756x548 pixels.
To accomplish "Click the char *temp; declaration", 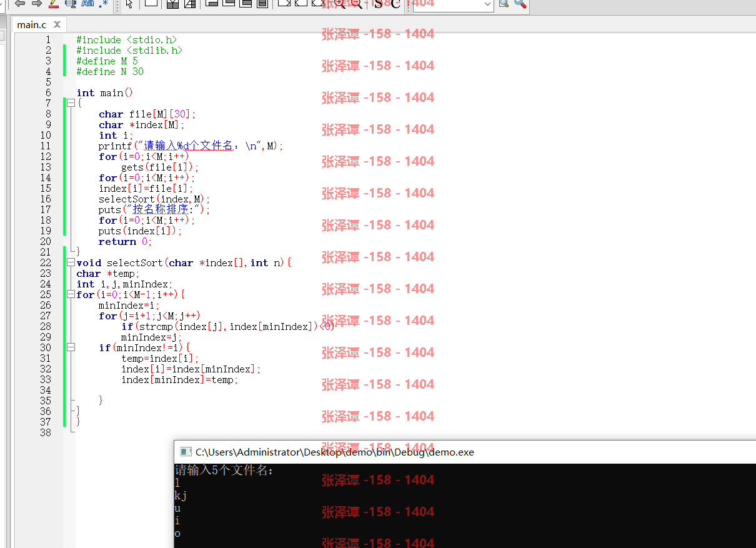I will click(x=107, y=274).
